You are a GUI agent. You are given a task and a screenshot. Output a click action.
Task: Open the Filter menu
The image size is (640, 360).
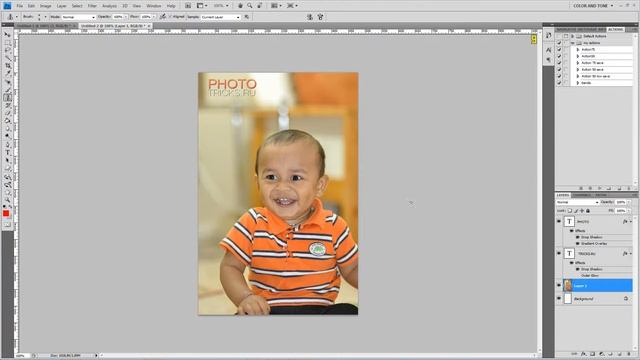pyautogui.click(x=92, y=6)
